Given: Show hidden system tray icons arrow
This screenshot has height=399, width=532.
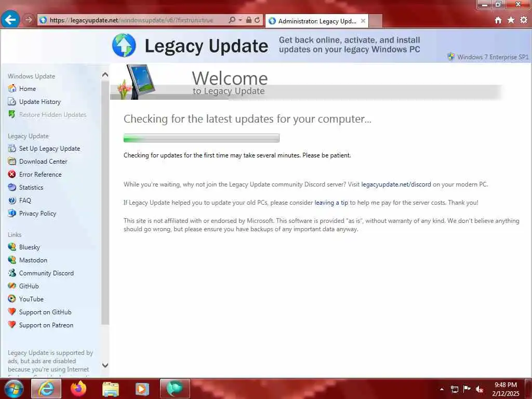Looking at the screenshot, I should (442, 389).
